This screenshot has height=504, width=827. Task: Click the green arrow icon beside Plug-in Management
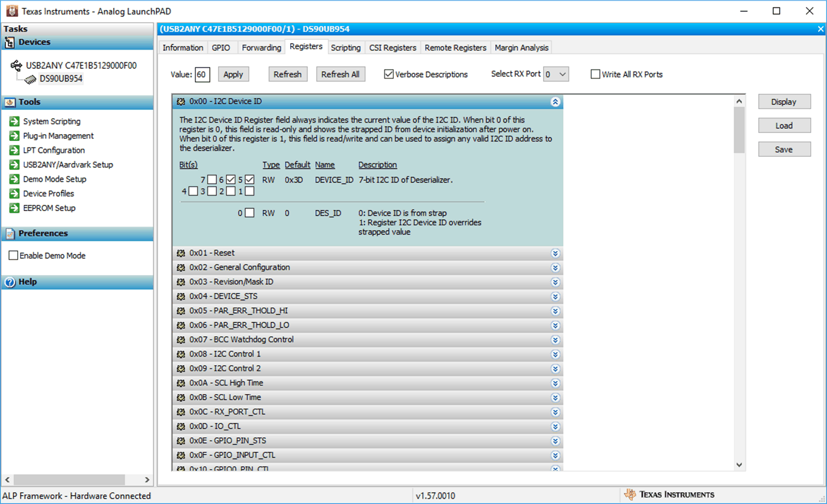(14, 135)
